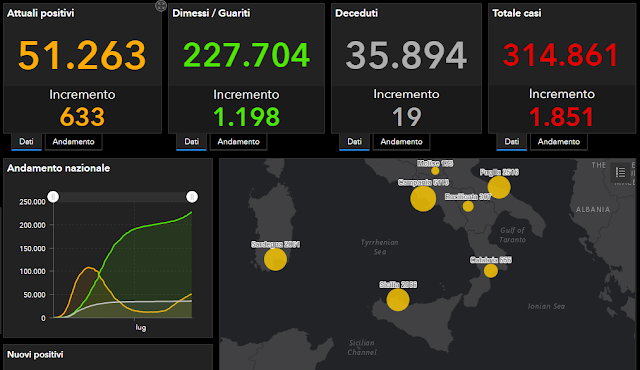Click the Puglia bubble on the map
Screen dimensions: 640x370
coord(499,187)
